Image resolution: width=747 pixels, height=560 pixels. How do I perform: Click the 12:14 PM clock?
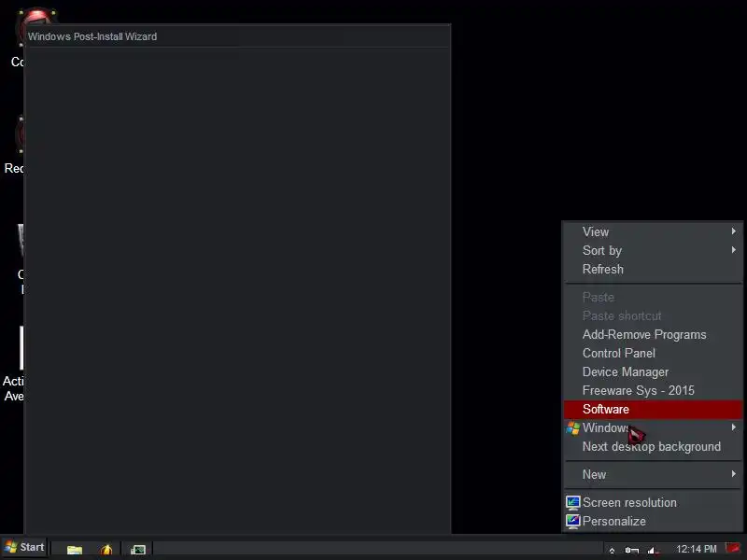pyautogui.click(x=696, y=549)
